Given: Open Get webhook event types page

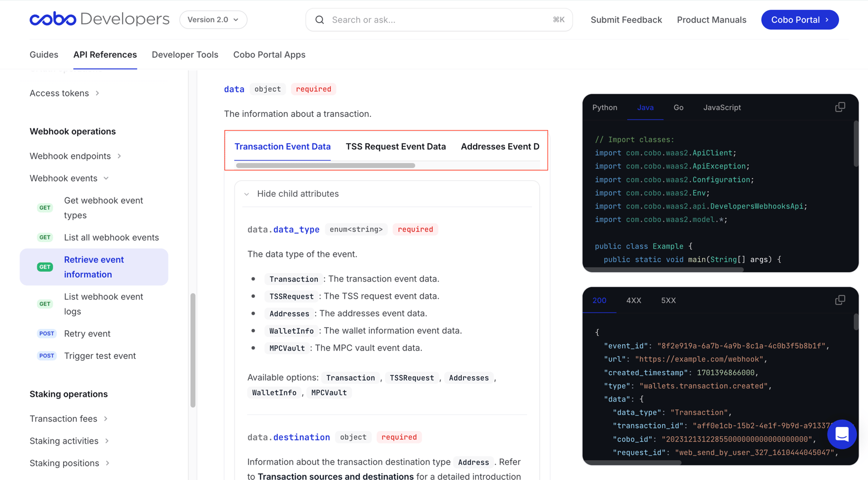Looking at the screenshot, I should tap(104, 208).
